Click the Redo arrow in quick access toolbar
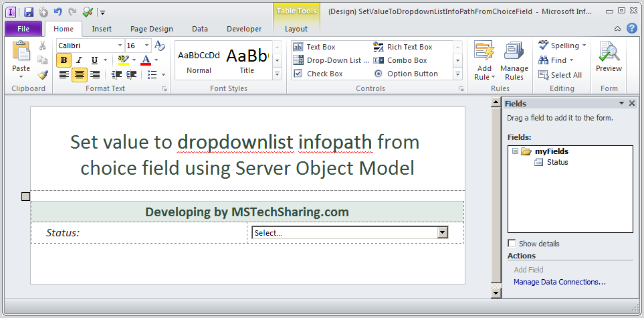644x318 pixels. click(72, 12)
